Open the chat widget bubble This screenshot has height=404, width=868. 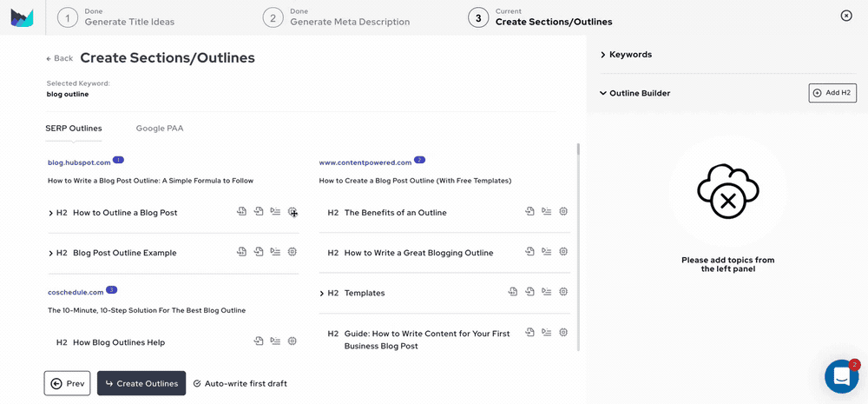click(841, 376)
